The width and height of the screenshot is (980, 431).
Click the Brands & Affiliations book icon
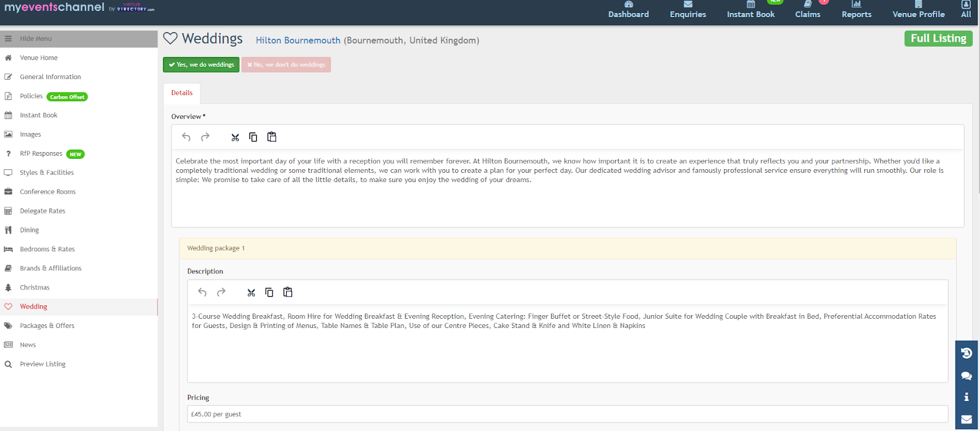(x=8, y=269)
